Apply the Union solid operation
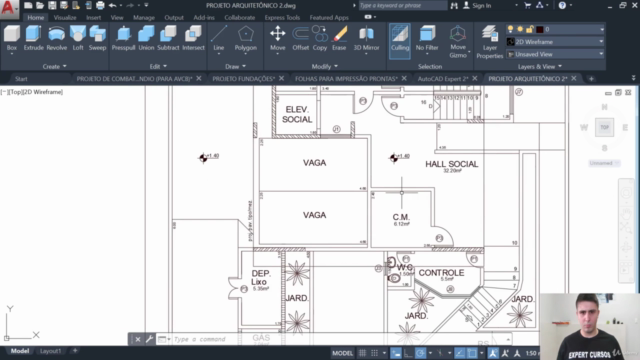 pyautogui.click(x=146, y=39)
